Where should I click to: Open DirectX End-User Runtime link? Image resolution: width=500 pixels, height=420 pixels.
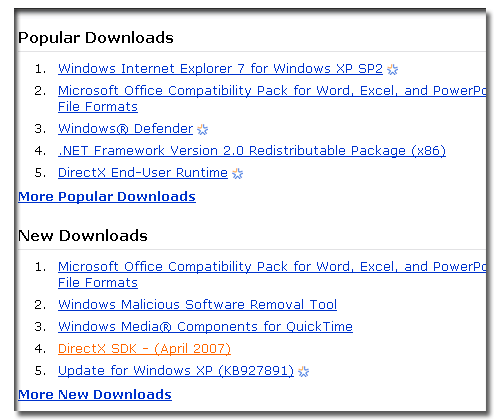pyautogui.click(x=143, y=173)
